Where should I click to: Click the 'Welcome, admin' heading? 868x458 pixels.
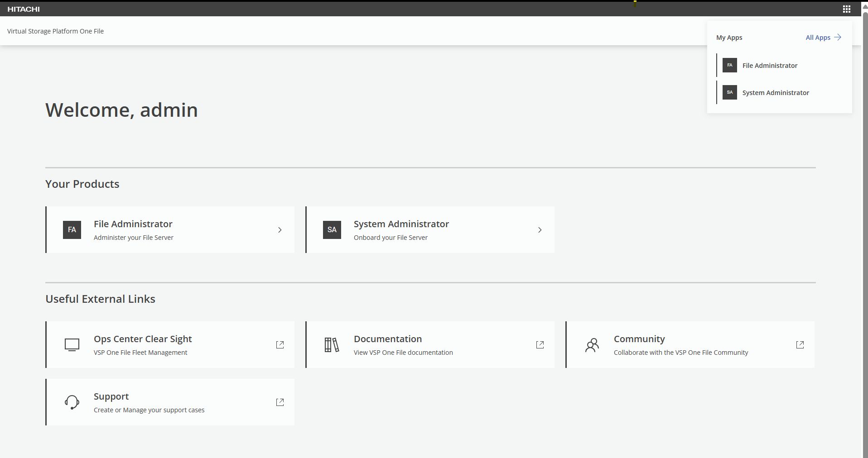121,110
